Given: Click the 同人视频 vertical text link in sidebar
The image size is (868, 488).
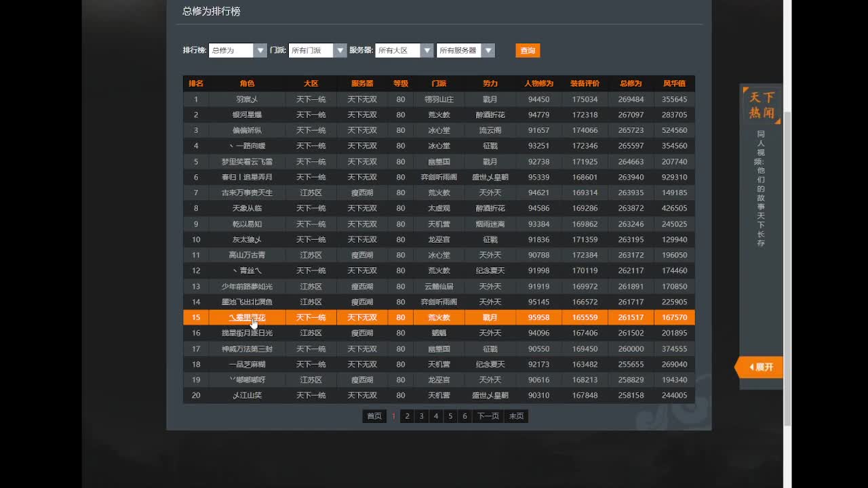Looking at the screenshot, I should [761, 188].
